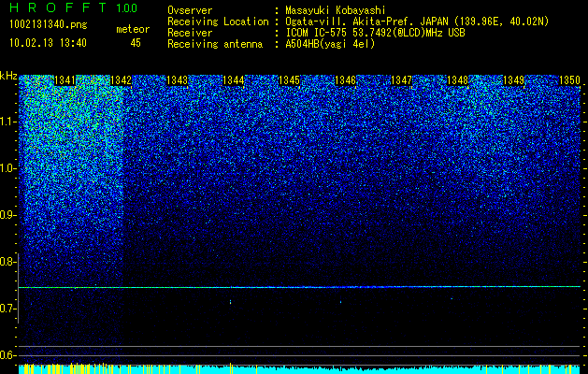Click time marker 1345
The height and width of the screenshot is (374, 588).
pos(289,80)
